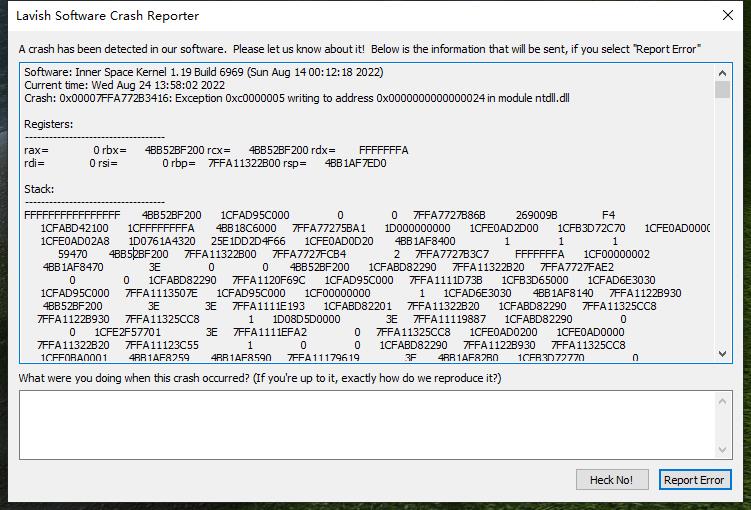The width and height of the screenshot is (751, 510).
Task: Click the stack value '1CFE2F57701'
Action: pyautogui.click(x=127, y=332)
